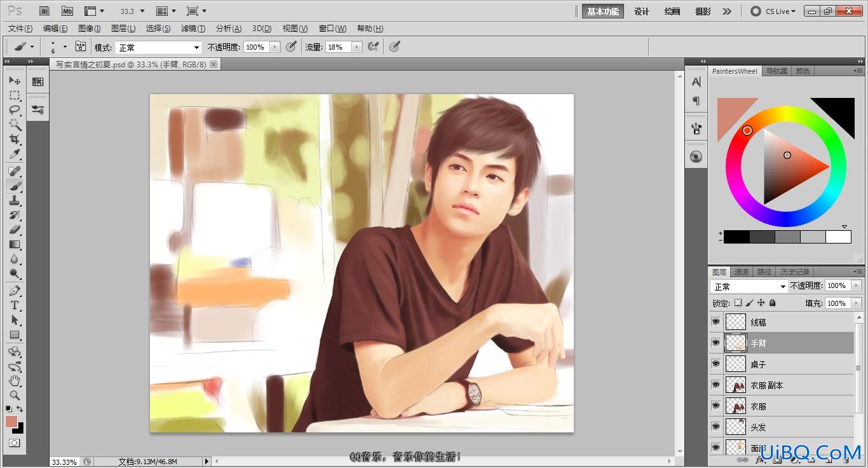
Task: Open the 滤镜(T) menu
Action: pos(193,29)
